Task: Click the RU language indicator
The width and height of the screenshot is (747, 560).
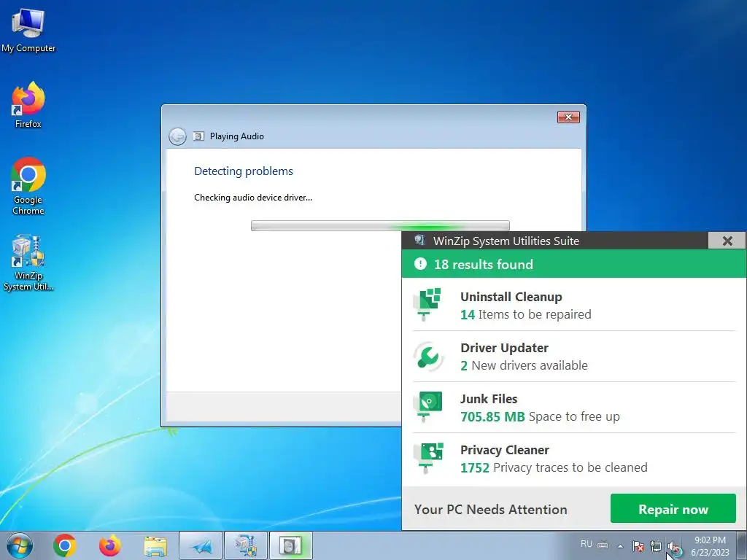Action: 587,544
